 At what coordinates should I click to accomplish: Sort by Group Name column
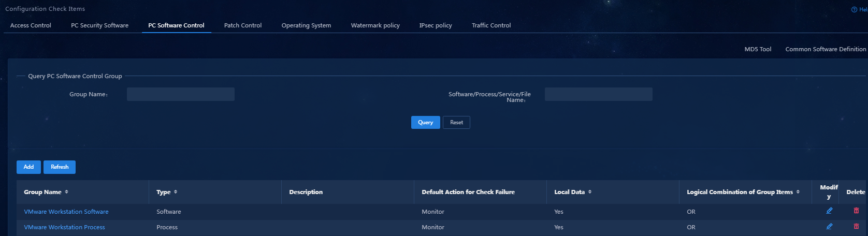(66, 192)
